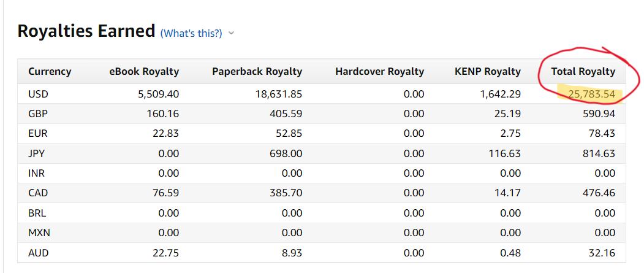This screenshot has width=644, height=273.
Task: Click the CAD paperback royalty 385.70
Action: [x=286, y=193]
